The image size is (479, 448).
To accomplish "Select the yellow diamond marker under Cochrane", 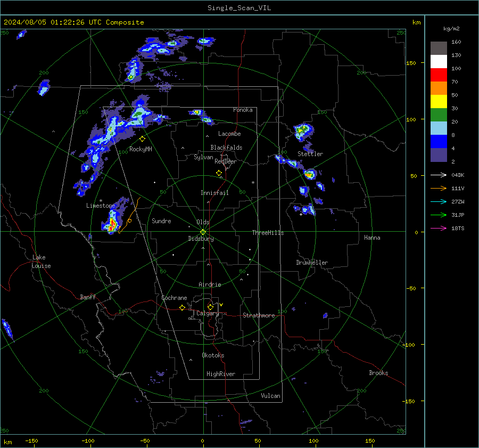I will (x=182, y=308).
